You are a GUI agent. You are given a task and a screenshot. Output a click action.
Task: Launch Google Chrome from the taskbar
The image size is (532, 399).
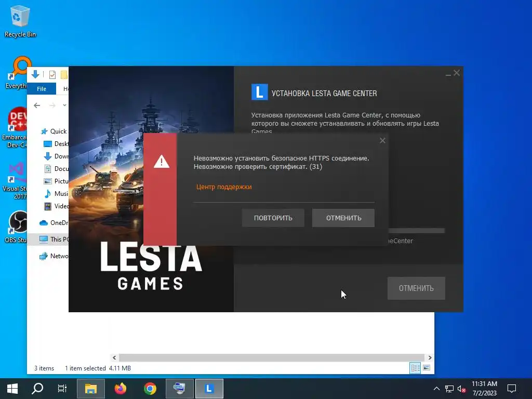coord(150,389)
